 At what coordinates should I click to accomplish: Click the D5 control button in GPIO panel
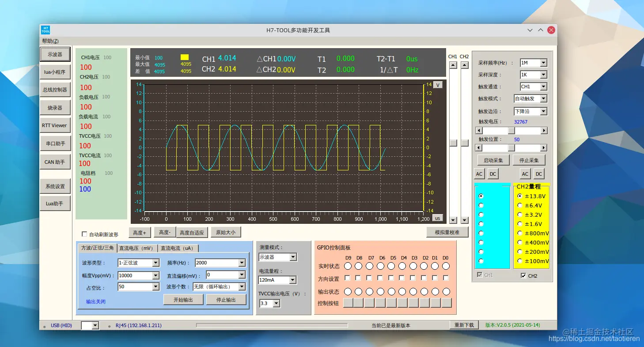[392, 303]
